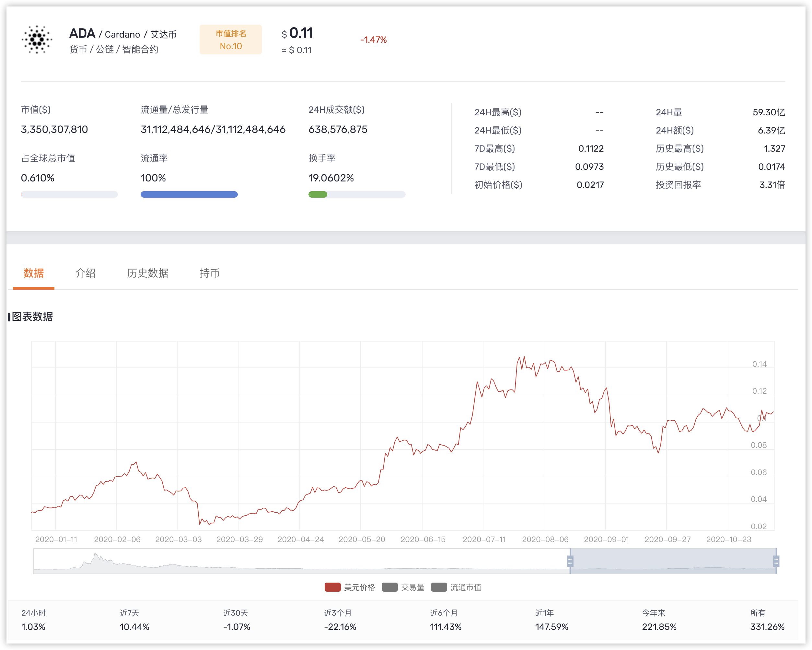The image size is (812, 650).
Task: Select the 数据 tab
Action: point(33,273)
